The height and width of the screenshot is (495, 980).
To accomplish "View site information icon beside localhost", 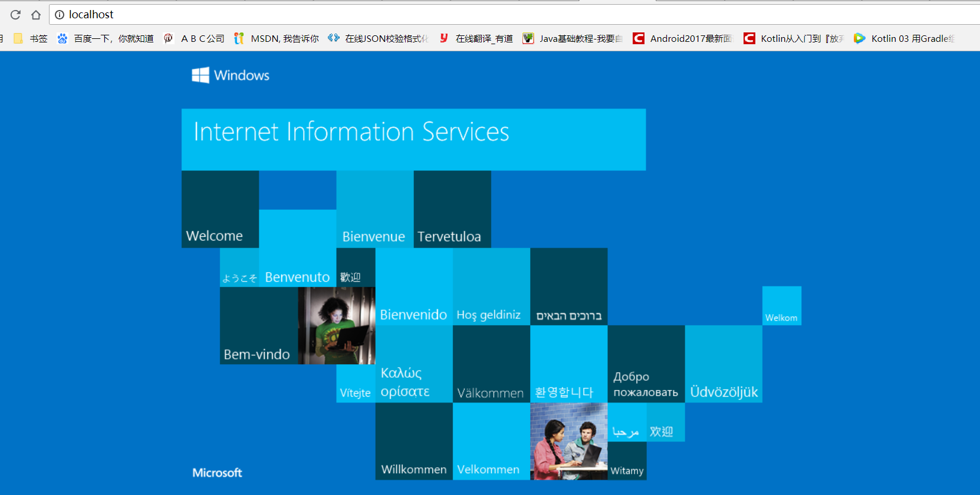I will click(60, 15).
